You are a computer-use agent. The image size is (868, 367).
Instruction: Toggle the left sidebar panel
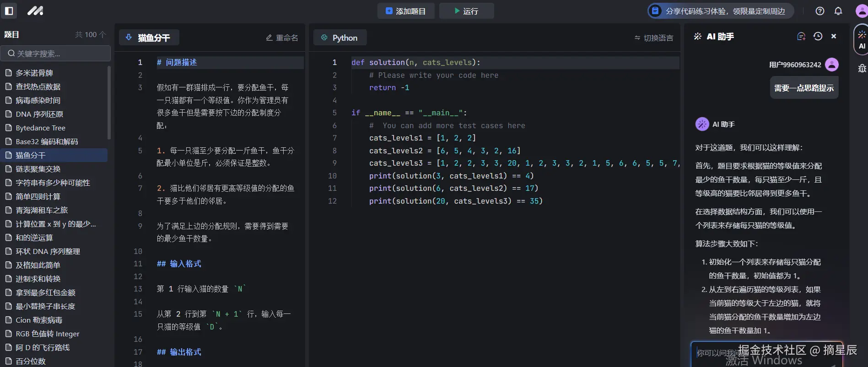point(9,11)
